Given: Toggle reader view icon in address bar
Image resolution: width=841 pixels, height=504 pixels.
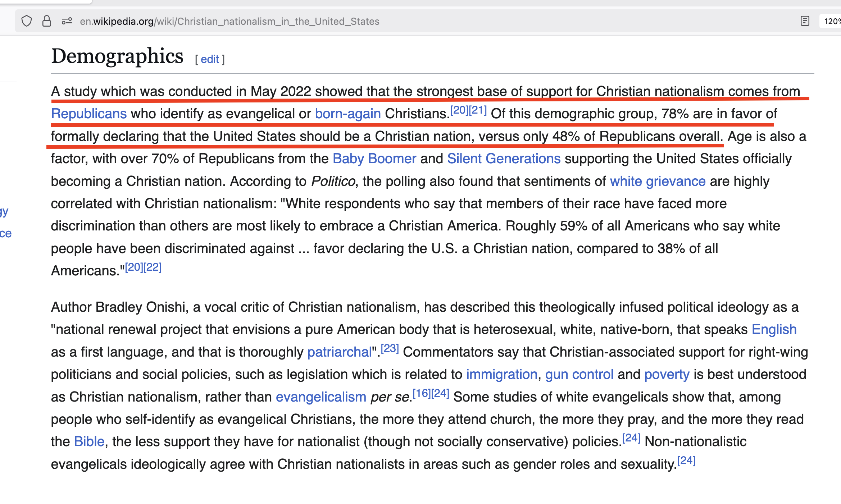Looking at the screenshot, I should pyautogui.click(x=805, y=21).
